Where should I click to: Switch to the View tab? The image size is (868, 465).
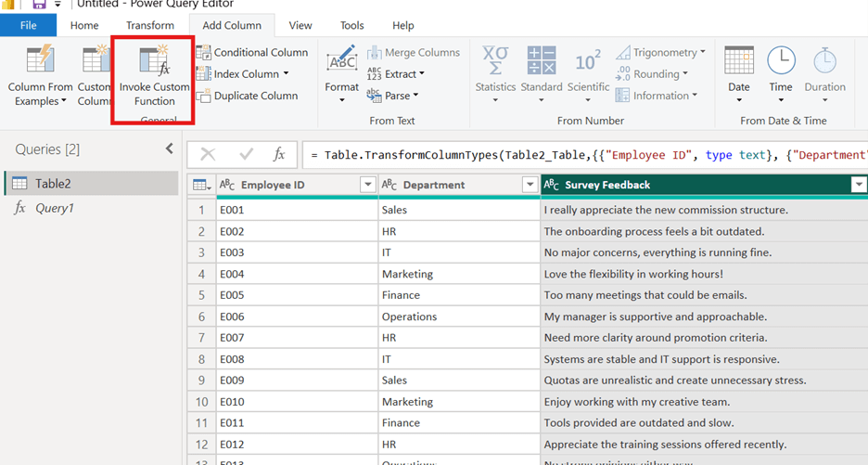(300, 25)
